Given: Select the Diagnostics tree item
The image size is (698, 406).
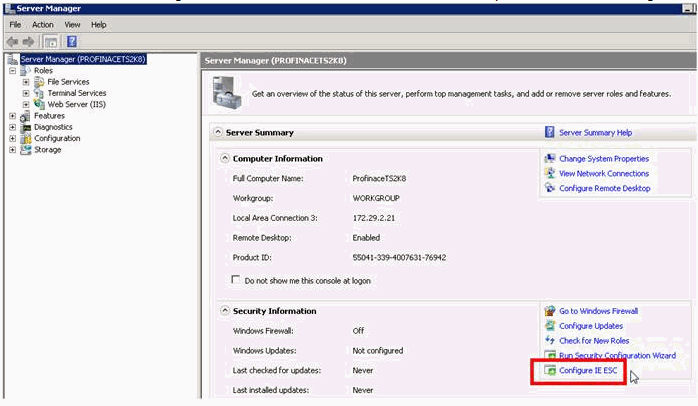Looking at the screenshot, I should pos(52,127).
